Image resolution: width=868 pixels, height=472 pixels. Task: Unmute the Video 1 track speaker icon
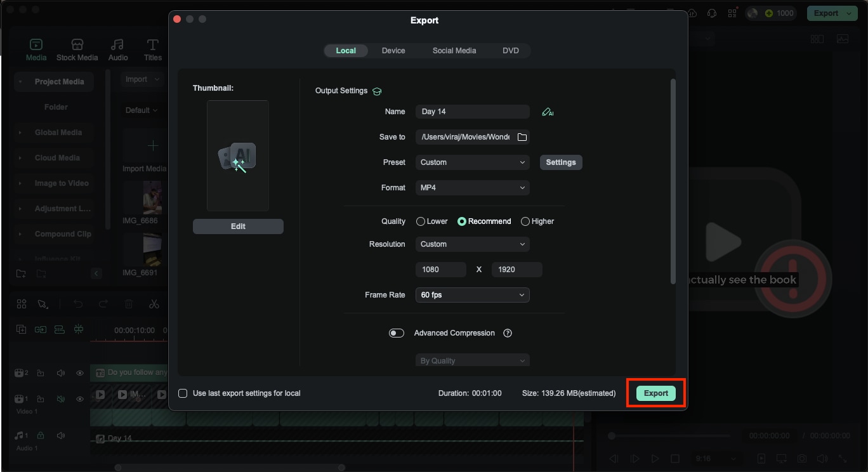click(61, 399)
